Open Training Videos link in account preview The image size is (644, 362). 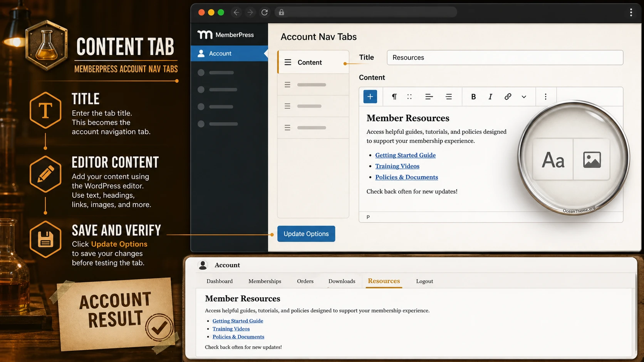[231, 329]
